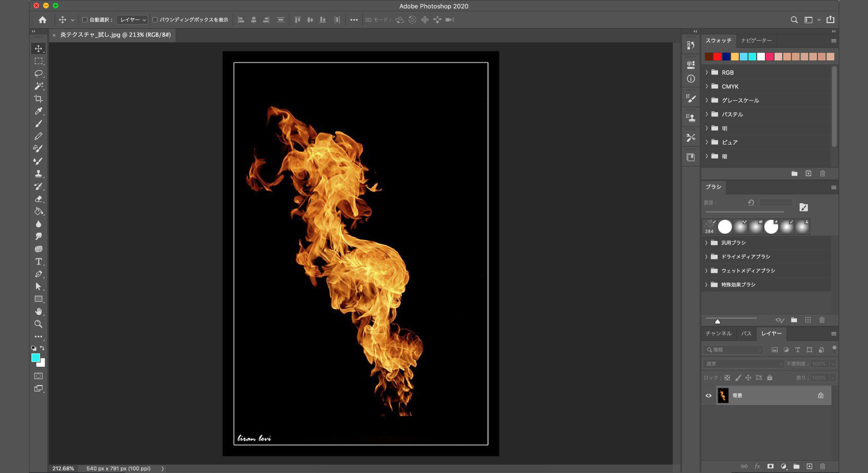Expand the CMYK swatch folder
The height and width of the screenshot is (473, 868).
click(707, 86)
